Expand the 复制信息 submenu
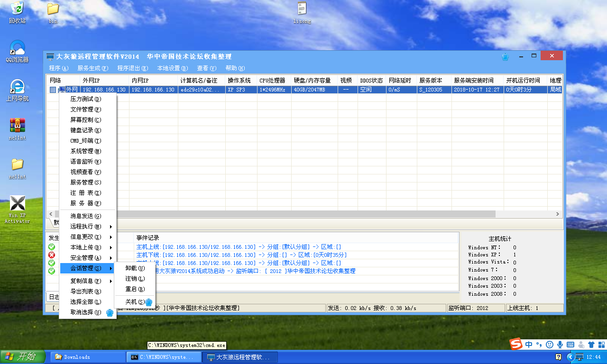 tap(88, 281)
